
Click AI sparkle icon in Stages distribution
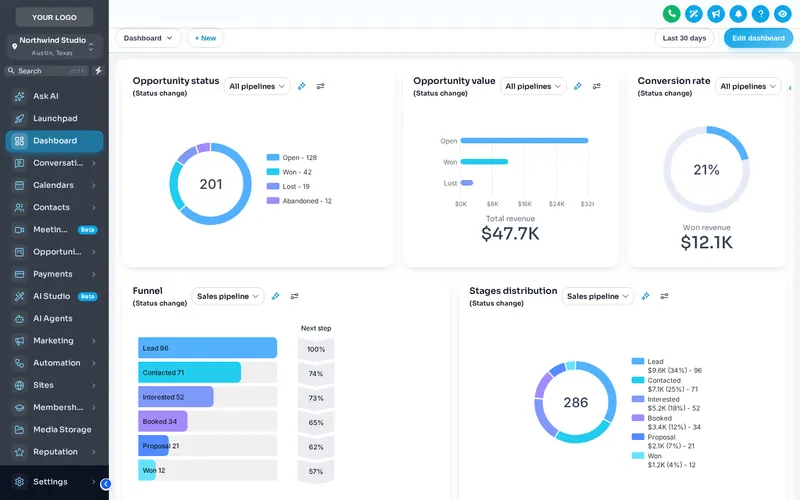pos(645,296)
